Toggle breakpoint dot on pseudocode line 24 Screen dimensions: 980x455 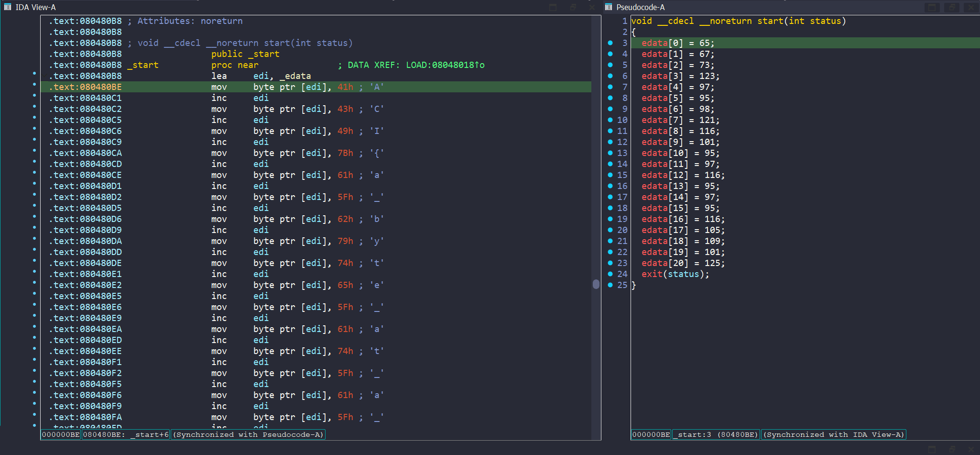[x=610, y=274]
